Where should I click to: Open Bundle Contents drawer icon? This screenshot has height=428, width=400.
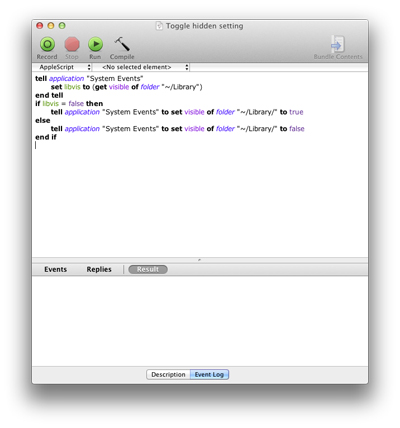tap(337, 44)
